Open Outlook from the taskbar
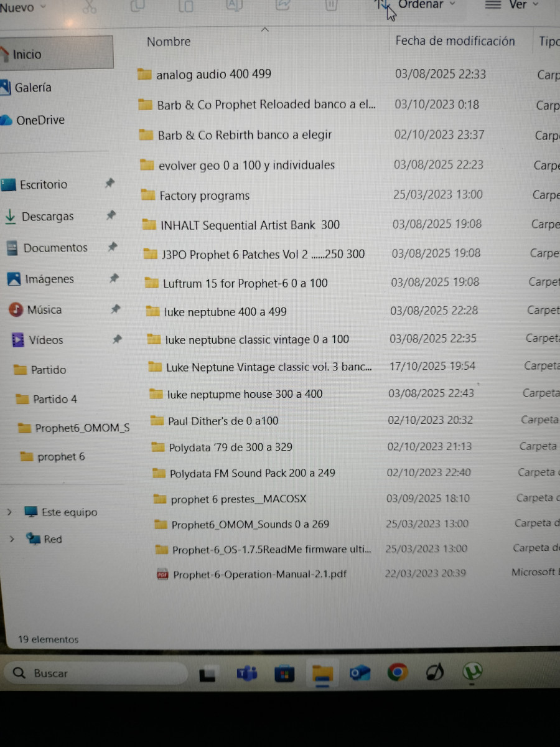Screen dimensions: 560x747 click(360, 673)
